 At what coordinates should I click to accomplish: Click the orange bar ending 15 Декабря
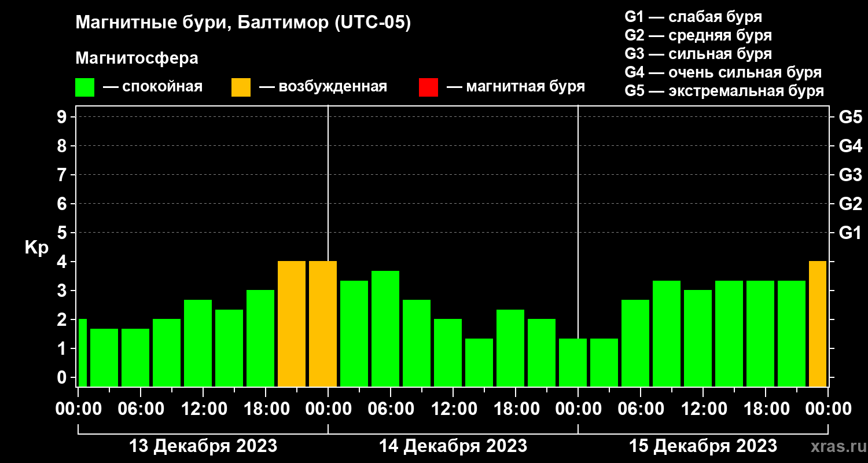[818, 324]
